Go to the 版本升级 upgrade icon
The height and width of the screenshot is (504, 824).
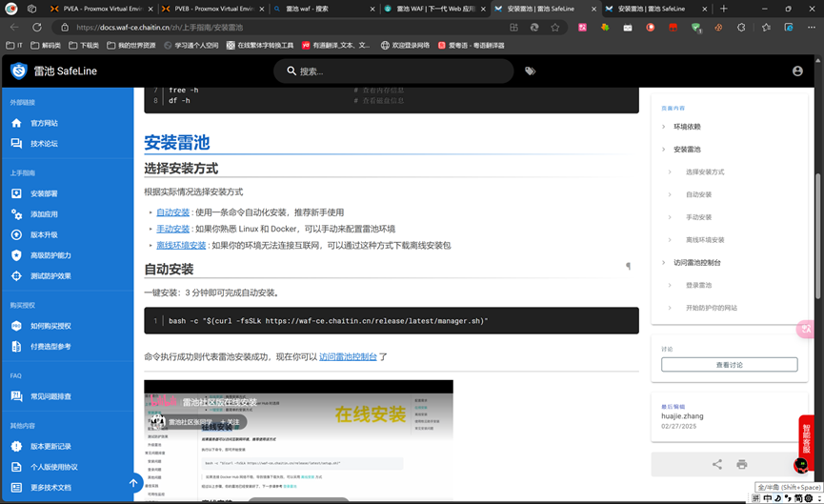coord(16,234)
